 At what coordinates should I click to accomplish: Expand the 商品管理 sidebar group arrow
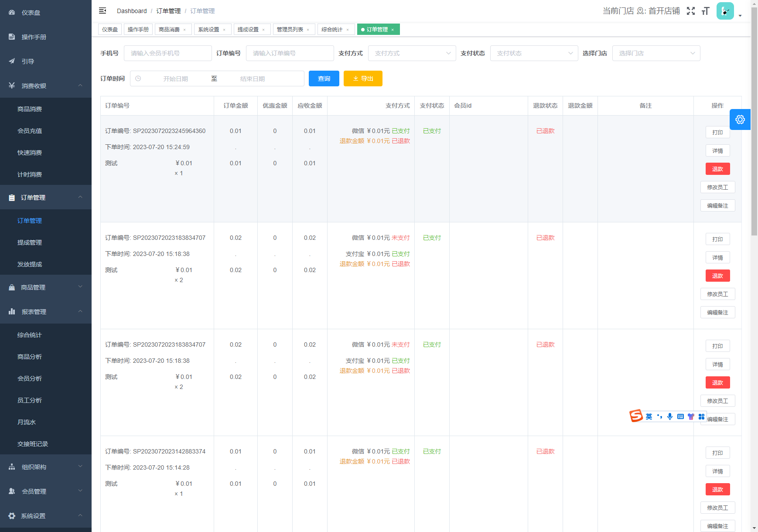click(80, 287)
